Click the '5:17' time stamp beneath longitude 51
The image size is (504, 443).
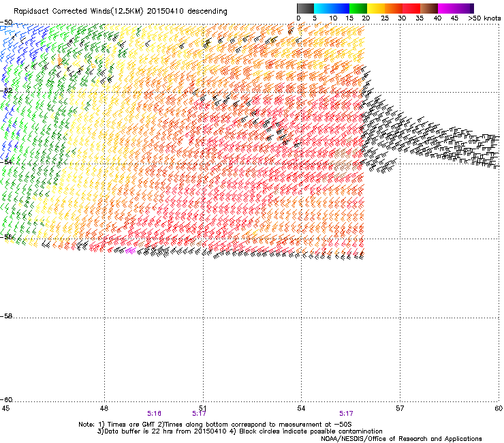[199, 414]
